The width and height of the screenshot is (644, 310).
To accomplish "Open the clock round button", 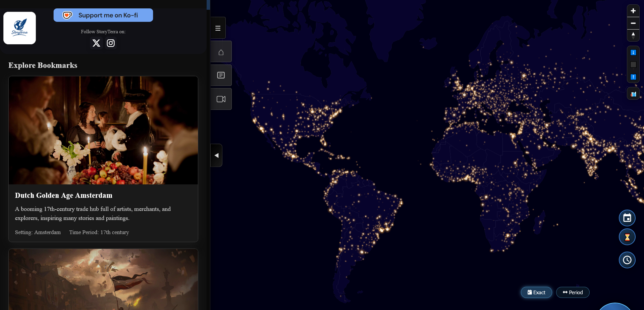I will pos(627,260).
